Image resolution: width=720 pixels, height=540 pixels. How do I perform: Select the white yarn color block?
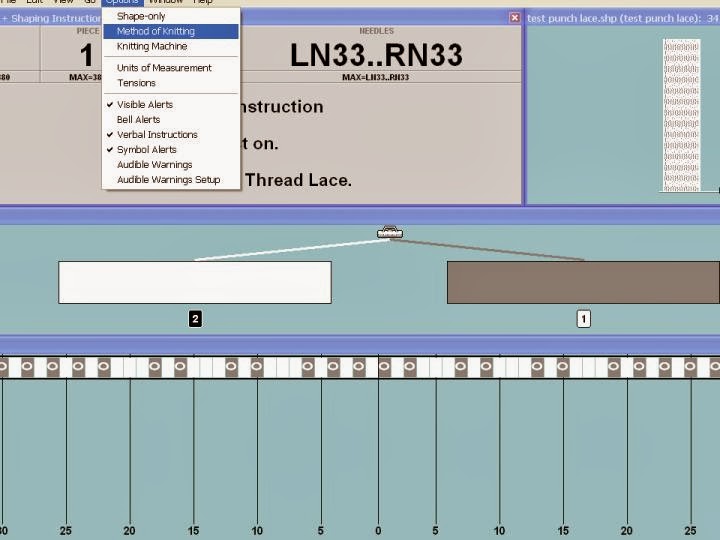tap(195, 282)
